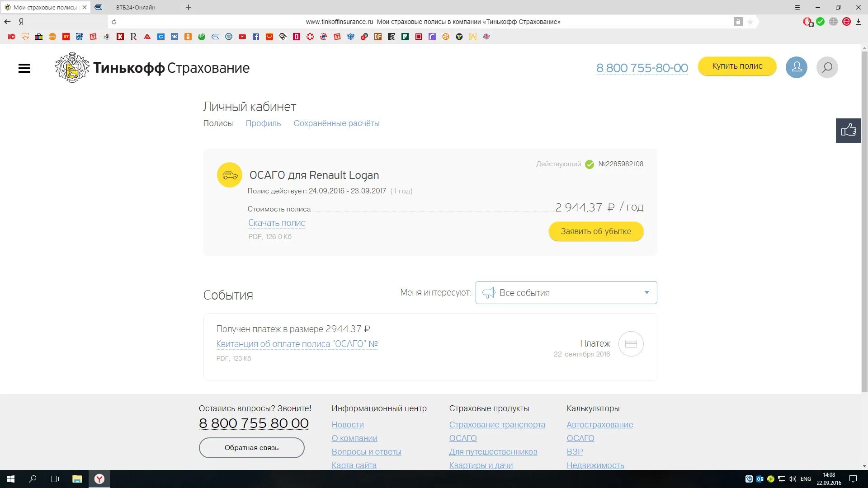Open Task View on the taskbar
Image resolution: width=868 pixels, height=488 pixels.
tap(54, 479)
